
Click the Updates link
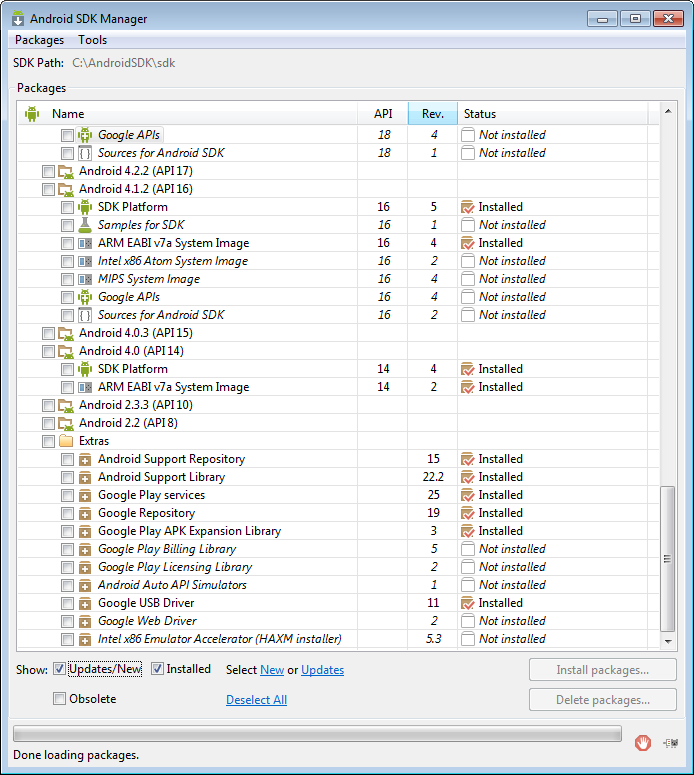point(322,670)
